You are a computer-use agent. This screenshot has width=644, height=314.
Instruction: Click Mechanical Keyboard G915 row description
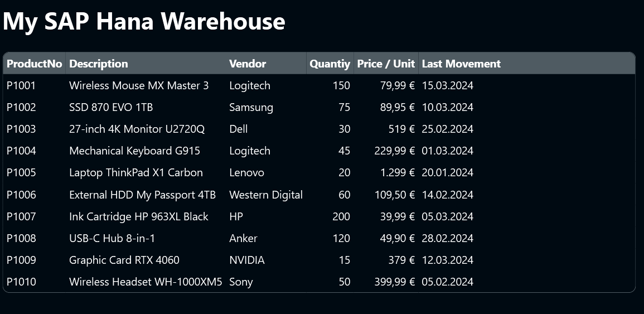[134, 151]
